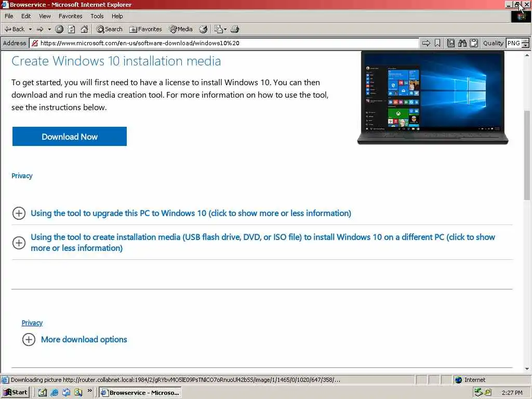532x399 pixels.
Task: Refresh the page using the Refresh icon
Action: point(71,29)
